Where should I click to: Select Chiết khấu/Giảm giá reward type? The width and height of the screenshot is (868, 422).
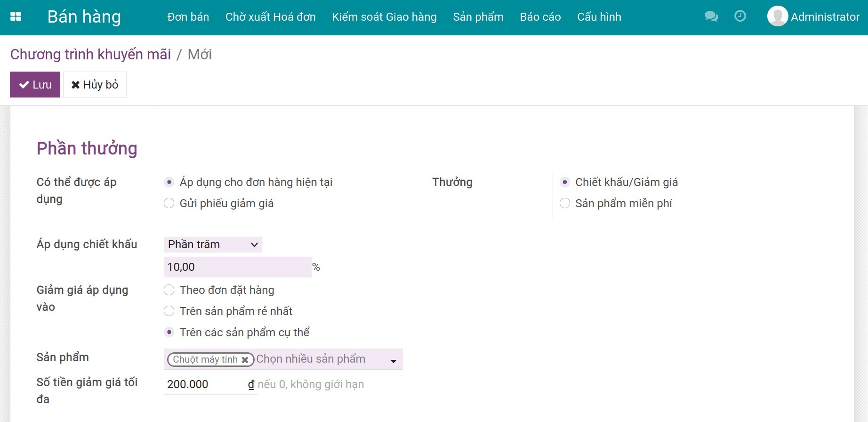click(x=565, y=182)
